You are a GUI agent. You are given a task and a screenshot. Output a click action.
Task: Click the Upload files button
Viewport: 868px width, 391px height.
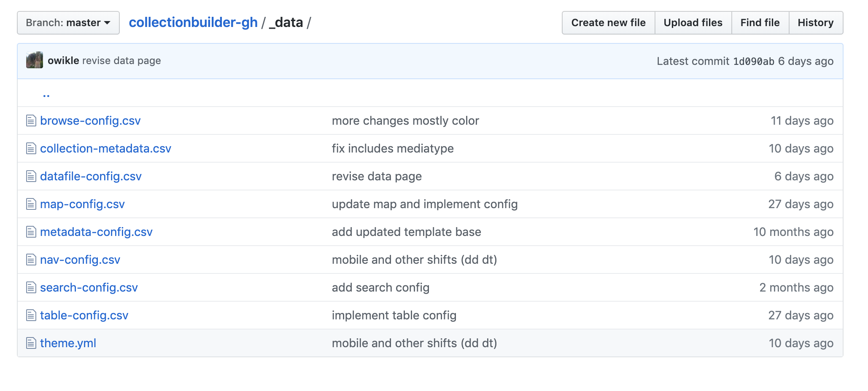[x=693, y=22]
